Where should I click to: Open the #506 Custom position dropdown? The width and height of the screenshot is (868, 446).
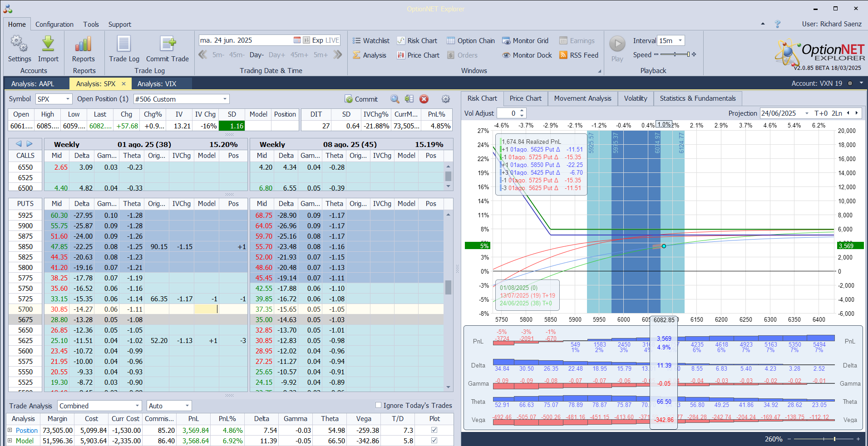(225, 99)
